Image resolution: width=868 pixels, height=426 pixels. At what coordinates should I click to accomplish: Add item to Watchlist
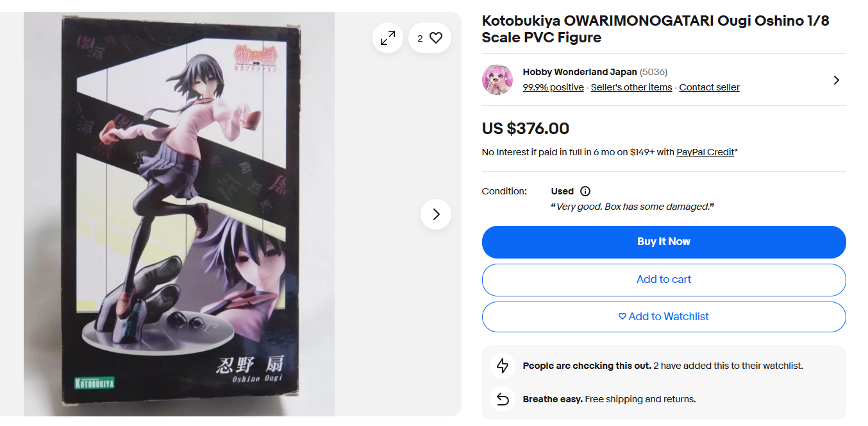[664, 317]
